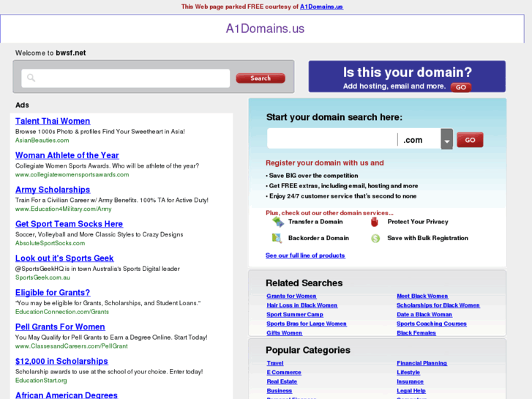Open the E Commerce category

pyautogui.click(x=284, y=372)
